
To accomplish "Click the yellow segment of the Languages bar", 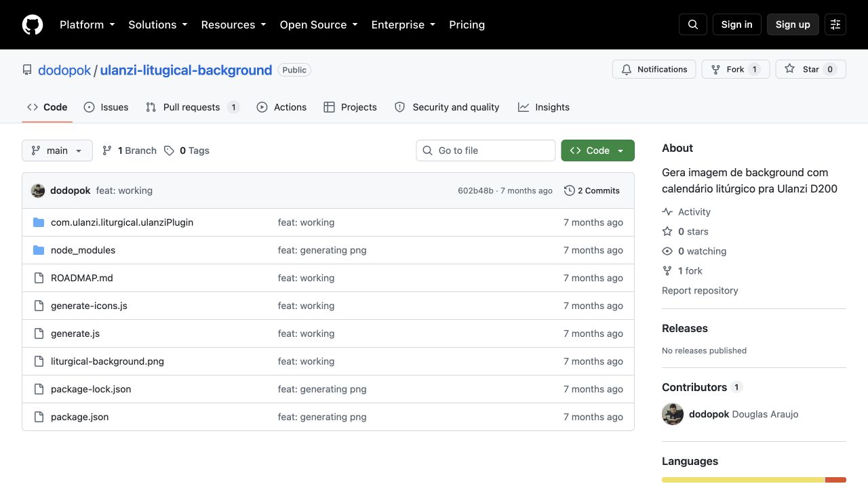I will click(x=743, y=480).
